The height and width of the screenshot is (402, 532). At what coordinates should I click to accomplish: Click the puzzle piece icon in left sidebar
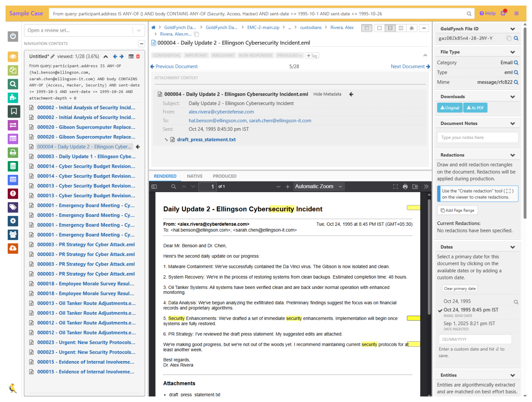pyautogui.click(x=13, y=98)
